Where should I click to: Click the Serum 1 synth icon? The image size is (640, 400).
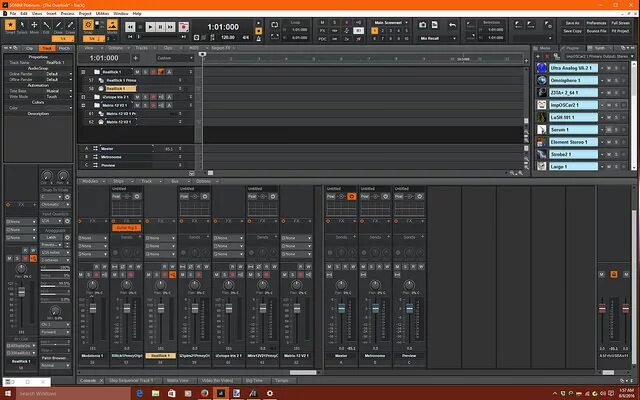[x=542, y=129]
